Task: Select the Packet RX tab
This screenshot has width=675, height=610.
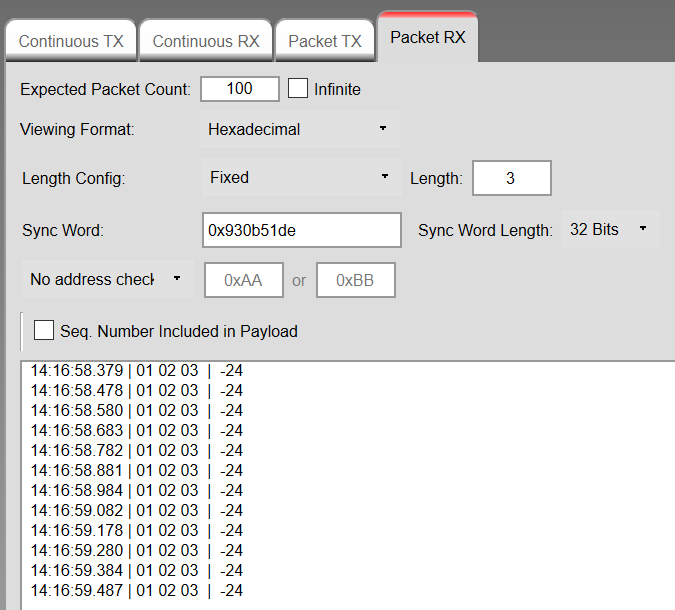Action: 427,37
